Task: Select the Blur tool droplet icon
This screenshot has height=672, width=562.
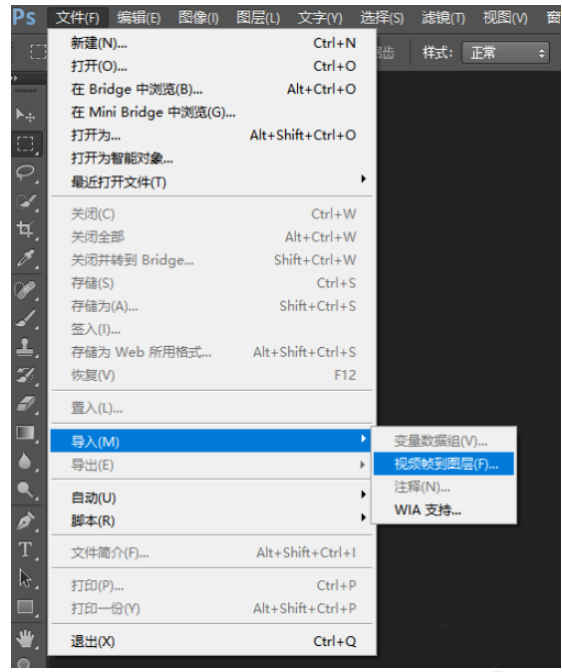Action: click(25, 461)
